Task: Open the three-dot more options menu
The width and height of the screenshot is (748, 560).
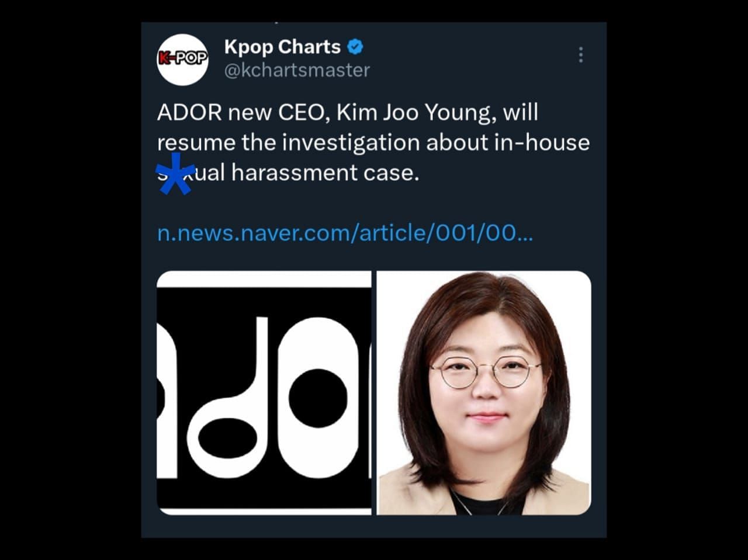Action: click(580, 55)
